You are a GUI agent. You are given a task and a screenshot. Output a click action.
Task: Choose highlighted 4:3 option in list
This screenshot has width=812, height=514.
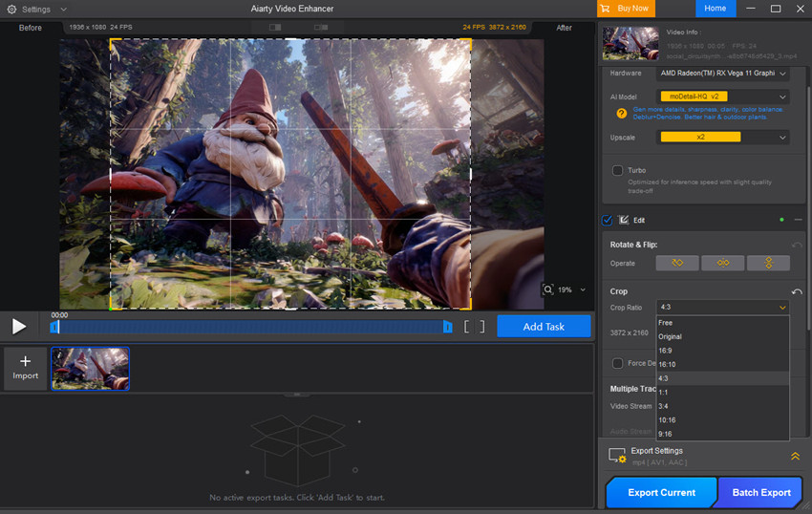723,378
